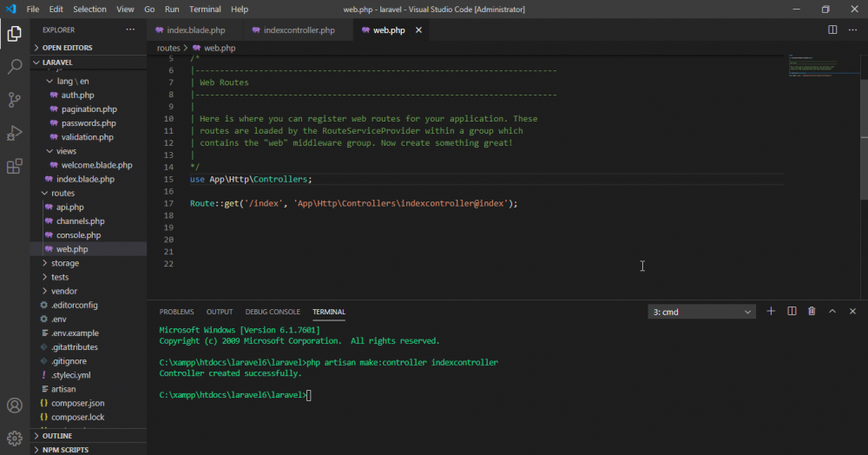Expand the OUTLINE section
Screen dimensions: 868x455
pos(57,436)
